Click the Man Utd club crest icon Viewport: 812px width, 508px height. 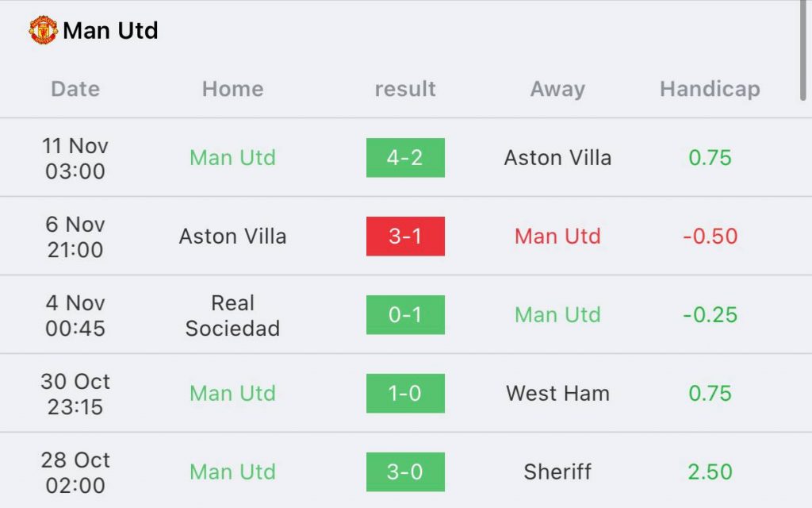click(43, 30)
